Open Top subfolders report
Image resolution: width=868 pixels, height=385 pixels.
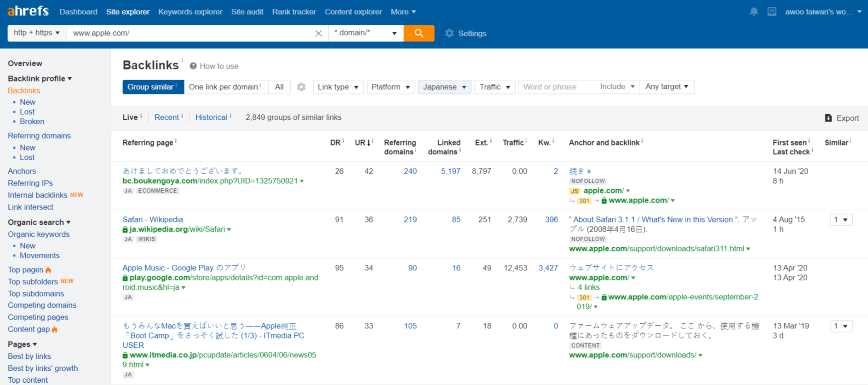coord(33,282)
